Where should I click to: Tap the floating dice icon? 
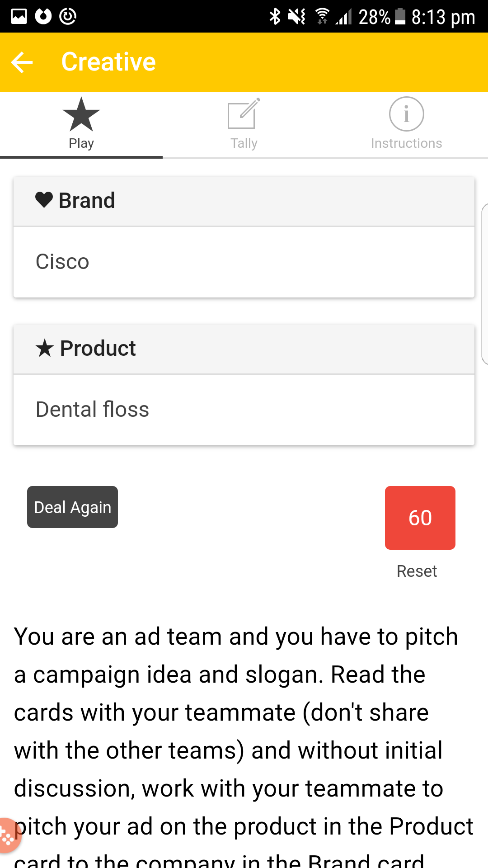click(x=8, y=835)
